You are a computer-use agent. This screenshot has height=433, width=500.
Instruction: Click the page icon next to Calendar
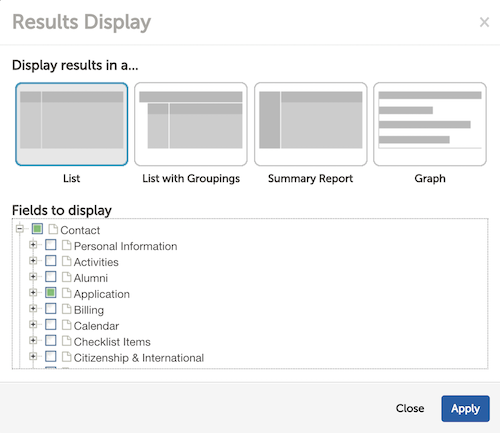click(67, 325)
